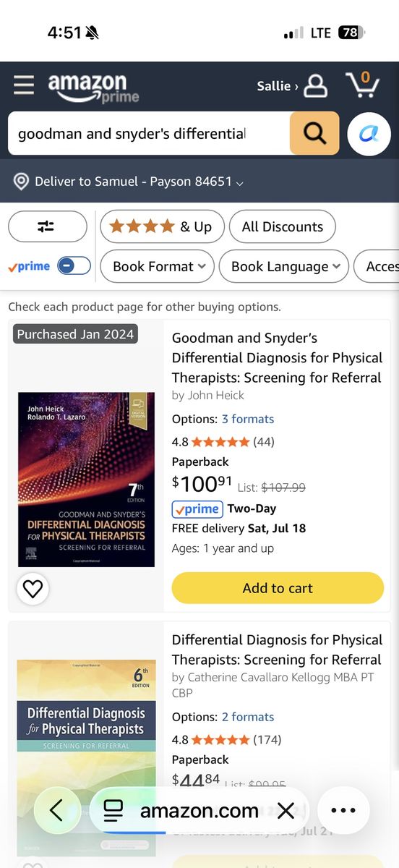The width and height of the screenshot is (399, 868).
Task: Open the 7th edition book cover thumbnail
Action: [x=86, y=480]
